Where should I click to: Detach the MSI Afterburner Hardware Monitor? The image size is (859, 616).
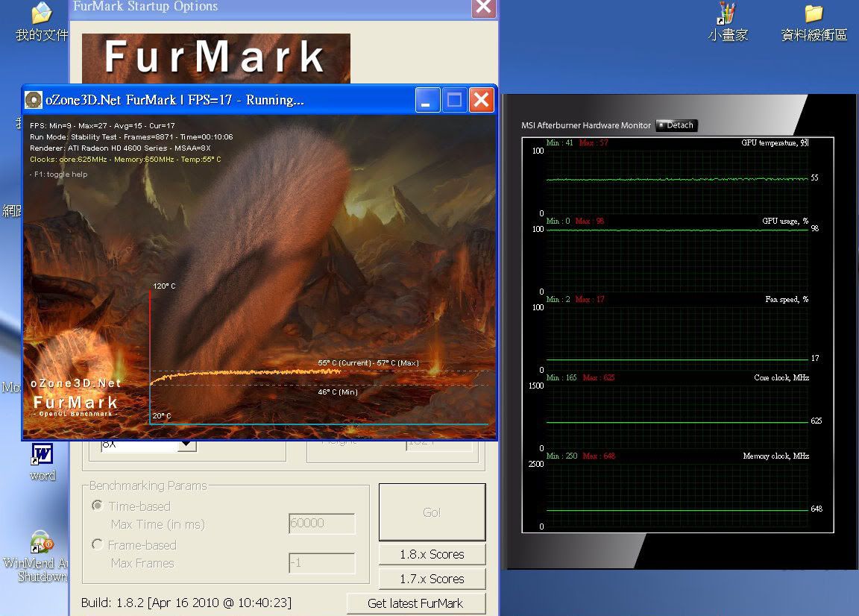coord(676,125)
